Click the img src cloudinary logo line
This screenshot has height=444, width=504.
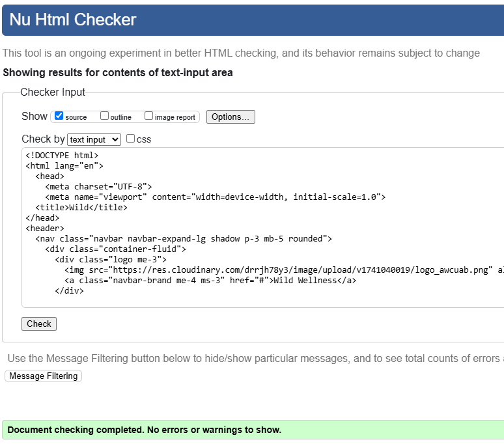284,270
